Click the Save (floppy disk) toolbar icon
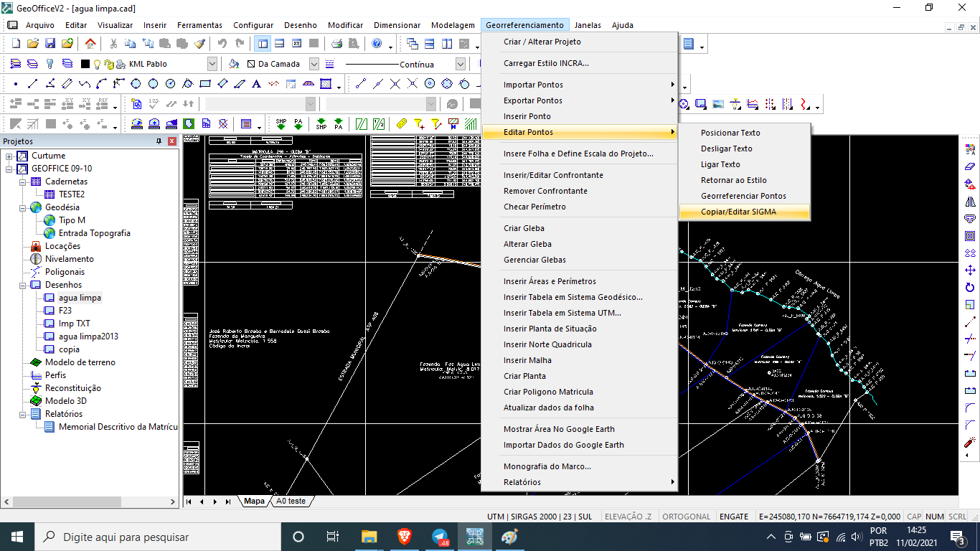Screen dimensions: 980x551 point(50,44)
